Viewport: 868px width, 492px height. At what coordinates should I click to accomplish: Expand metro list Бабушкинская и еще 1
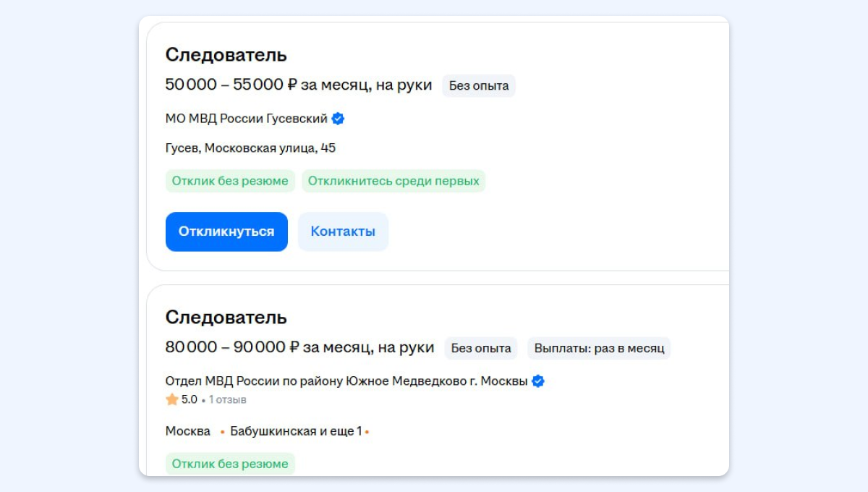(x=296, y=431)
